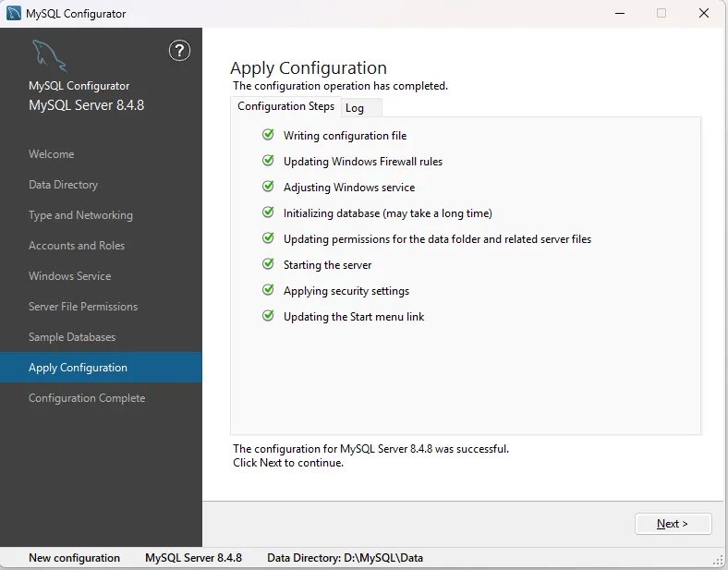This screenshot has width=728, height=570.
Task: Select Accounts and Roles in sidebar
Action: click(x=77, y=246)
